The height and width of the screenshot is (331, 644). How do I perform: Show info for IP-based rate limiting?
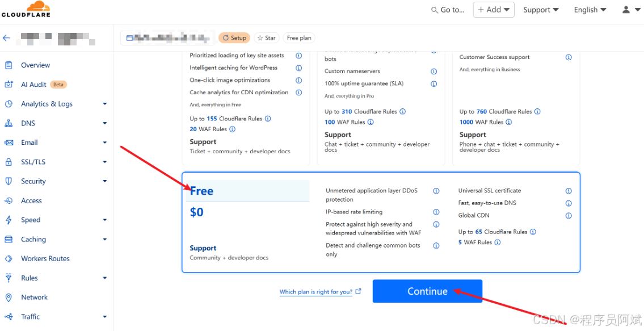(x=436, y=212)
